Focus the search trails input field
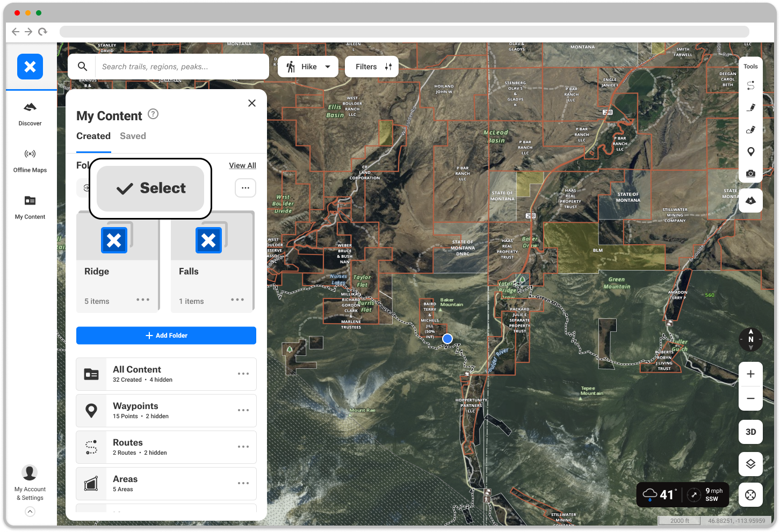 click(182, 67)
